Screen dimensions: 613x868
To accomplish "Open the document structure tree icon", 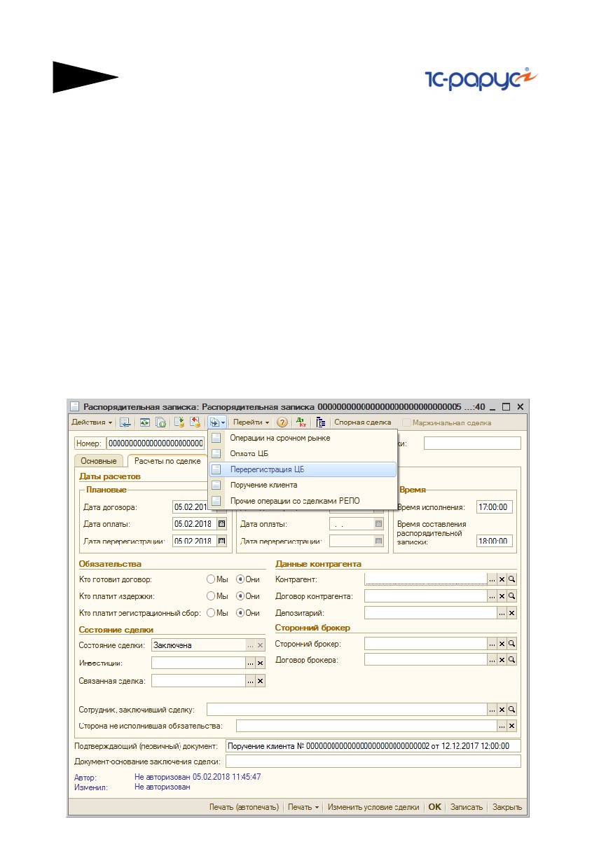I will pos(321,422).
